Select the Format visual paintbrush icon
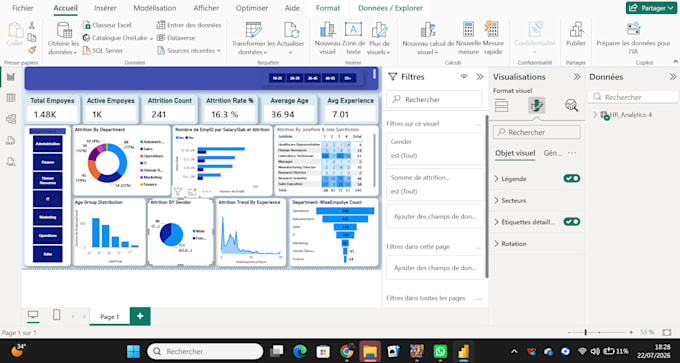This screenshot has height=363, width=680. click(x=536, y=105)
